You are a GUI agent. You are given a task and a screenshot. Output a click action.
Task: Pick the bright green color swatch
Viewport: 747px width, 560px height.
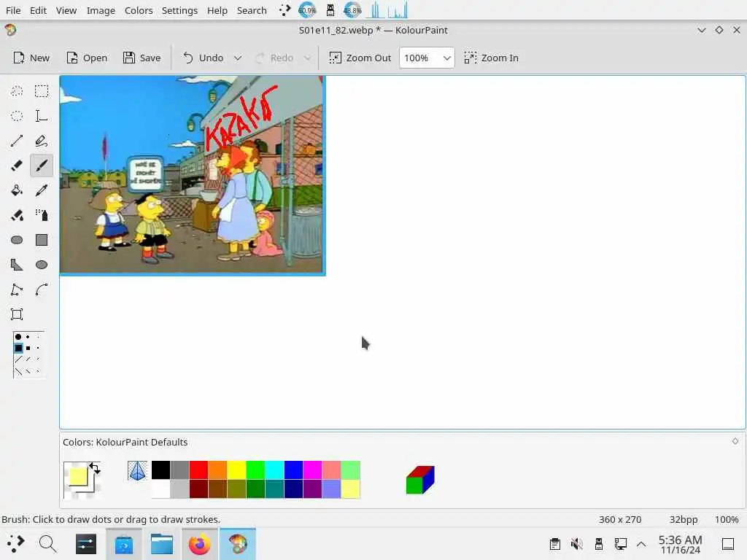[255, 470]
